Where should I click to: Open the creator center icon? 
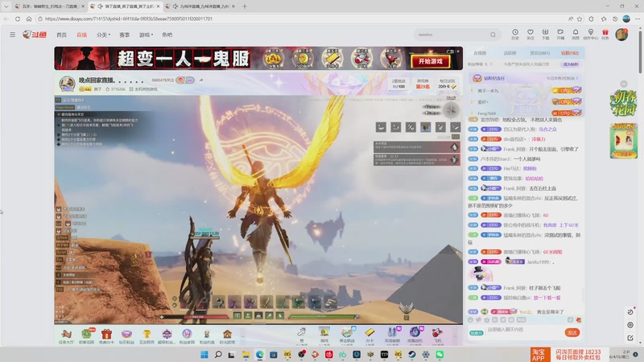point(591,32)
